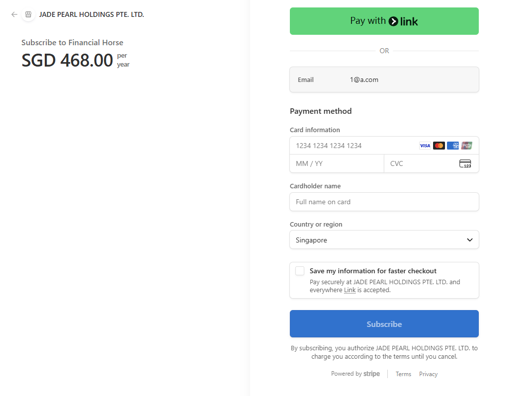Click the UnionPay card logo
Viewport: 532px width, 396px height.
[466, 146]
